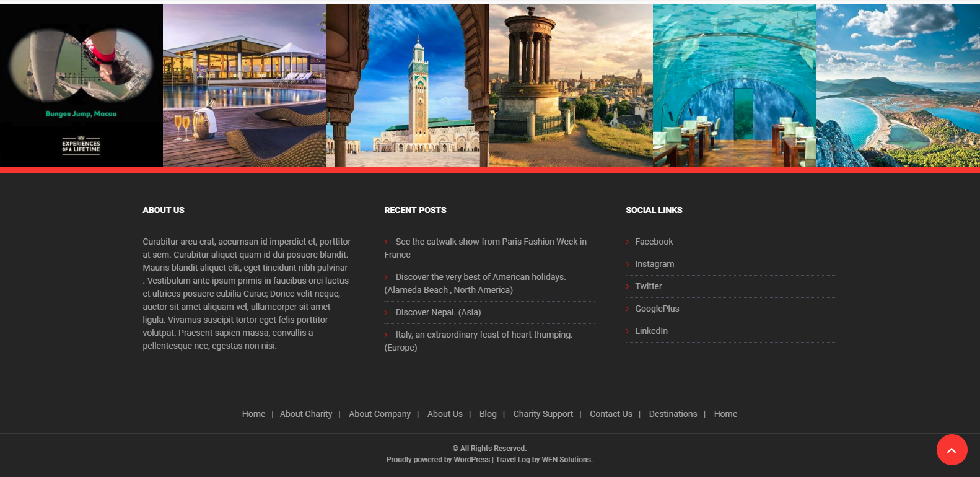Read the Paris Fashion Week catwalk post

point(491,242)
